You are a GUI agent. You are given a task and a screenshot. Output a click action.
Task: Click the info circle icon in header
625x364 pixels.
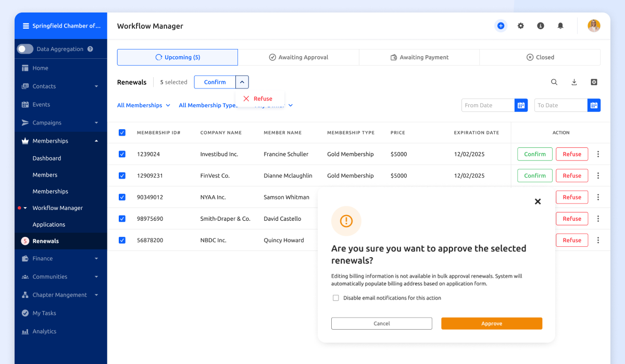(x=541, y=26)
